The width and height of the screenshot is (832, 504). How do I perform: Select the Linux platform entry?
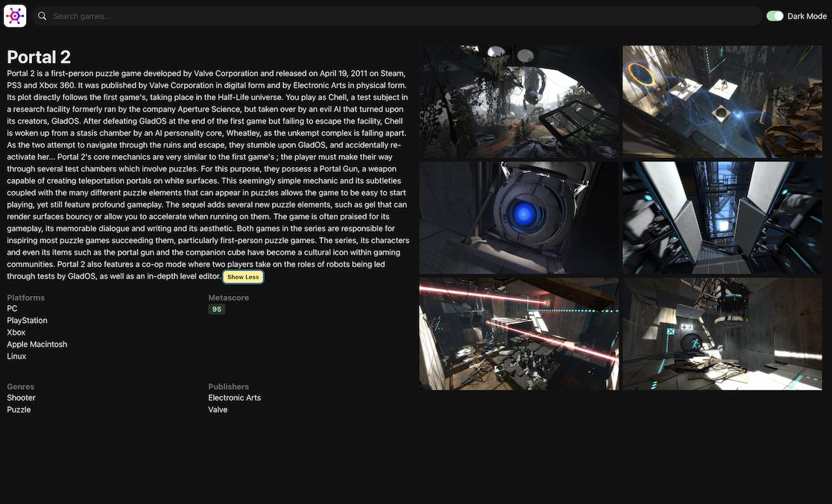point(16,356)
